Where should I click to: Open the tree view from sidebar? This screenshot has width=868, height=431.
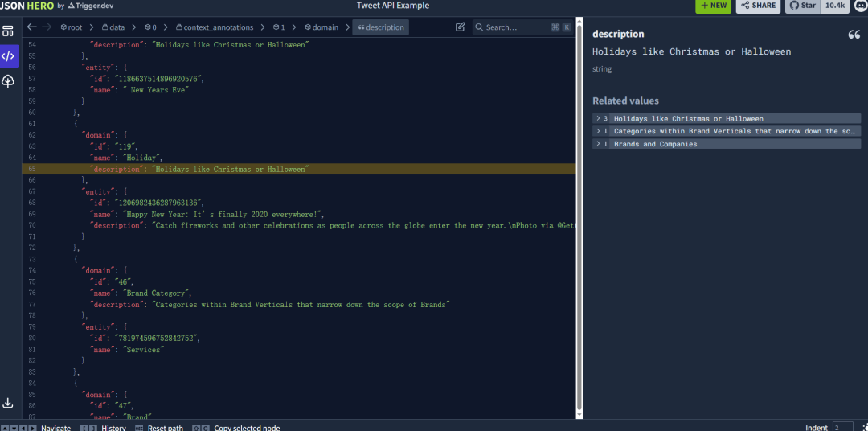pyautogui.click(x=8, y=81)
